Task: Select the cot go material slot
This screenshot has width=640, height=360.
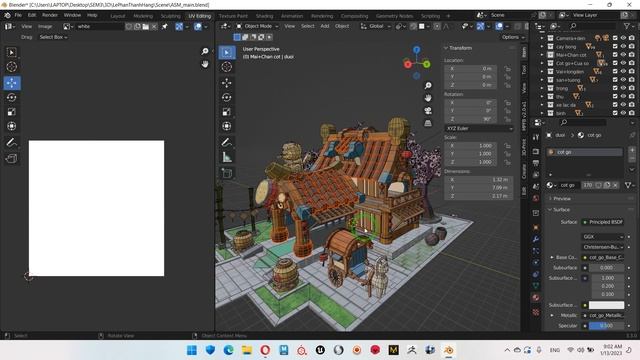Action: tap(584, 152)
